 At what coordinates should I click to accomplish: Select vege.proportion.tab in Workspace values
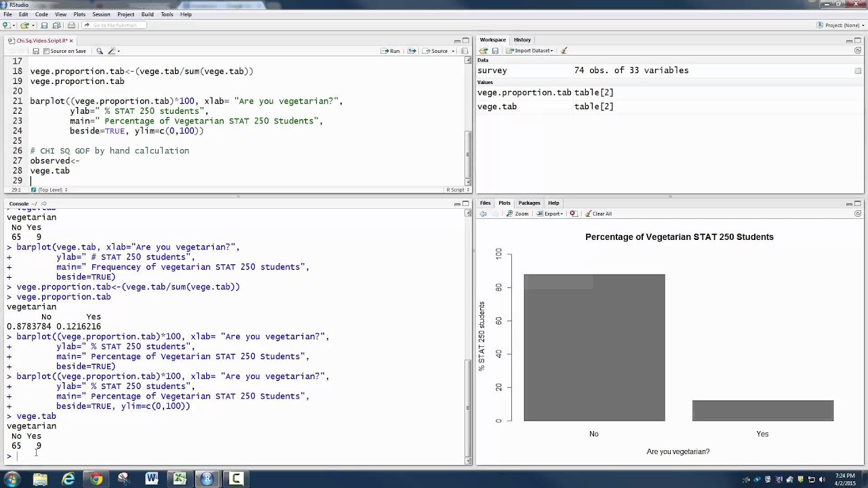[x=524, y=92]
